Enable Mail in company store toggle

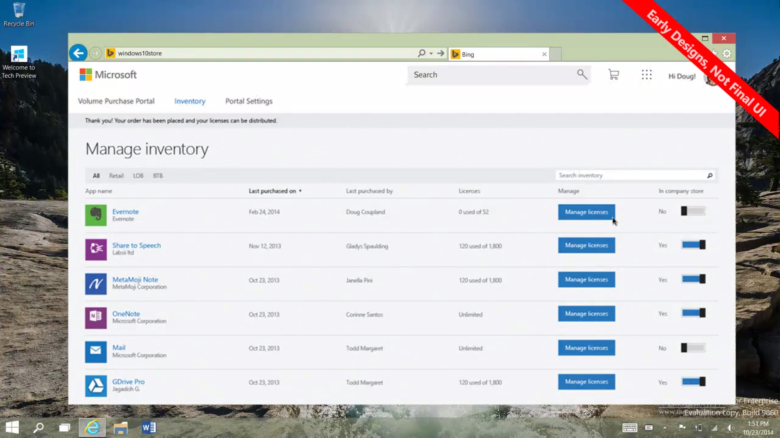pyautogui.click(x=692, y=348)
